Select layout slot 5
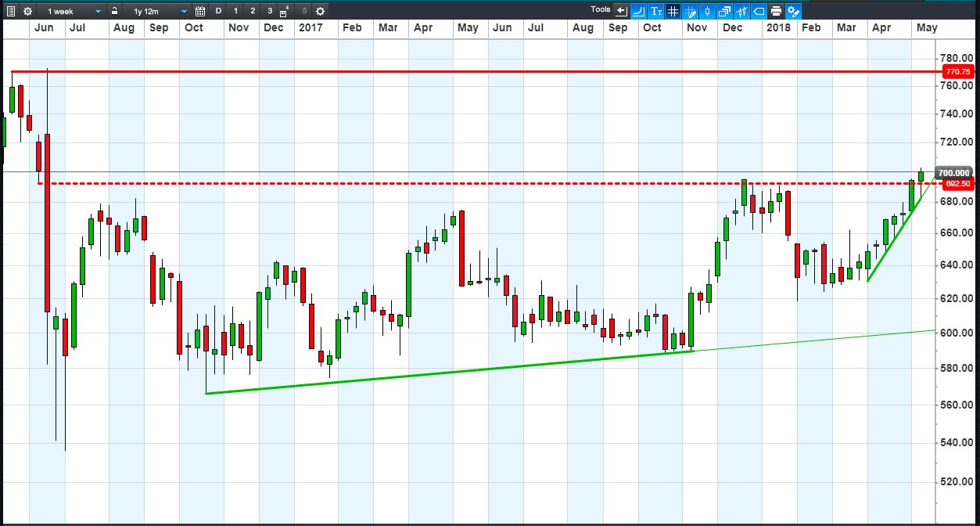This screenshot has width=980, height=526. (x=304, y=11)
